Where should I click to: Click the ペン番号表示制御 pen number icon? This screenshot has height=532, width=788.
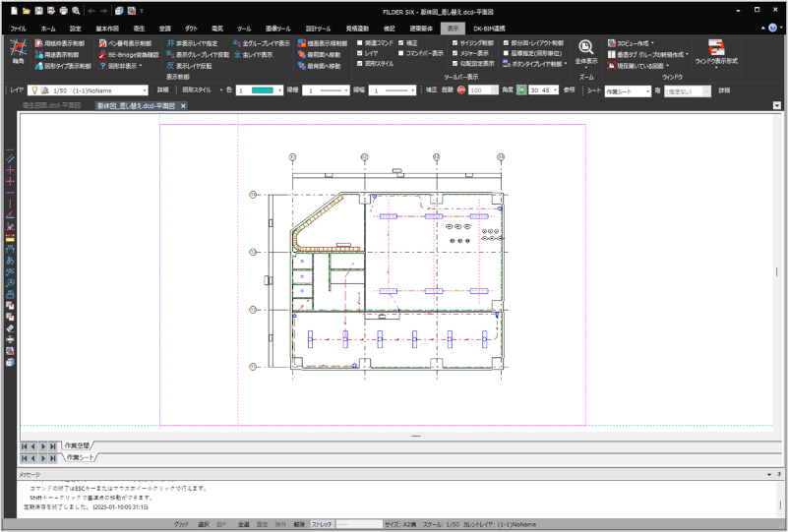point(101,44)
